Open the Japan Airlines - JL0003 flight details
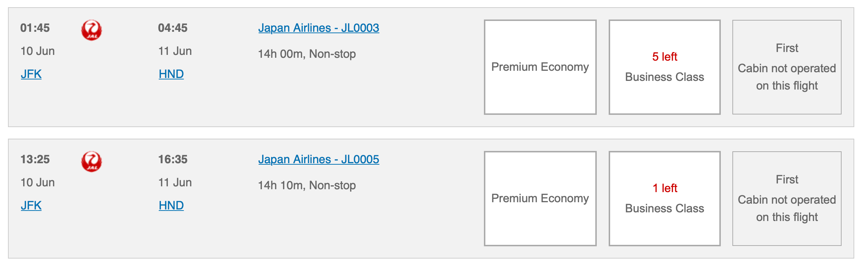Image resolution: width=868 pixels, height=273 pixels. click(319, 28)
